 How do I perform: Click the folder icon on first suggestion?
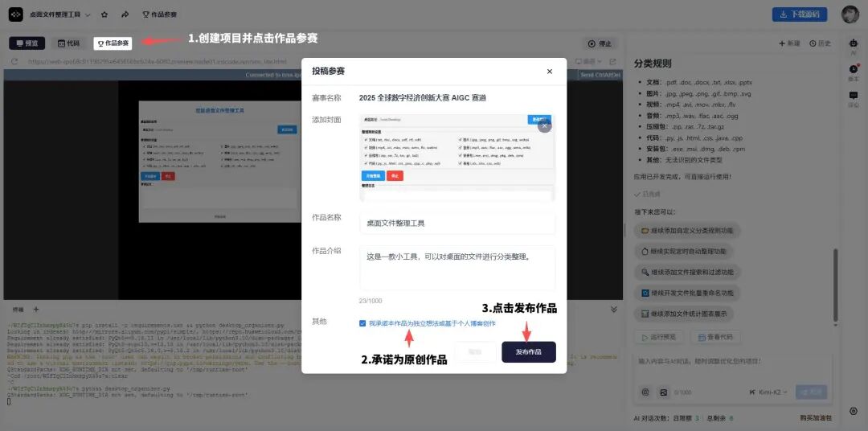pos(645,230)
